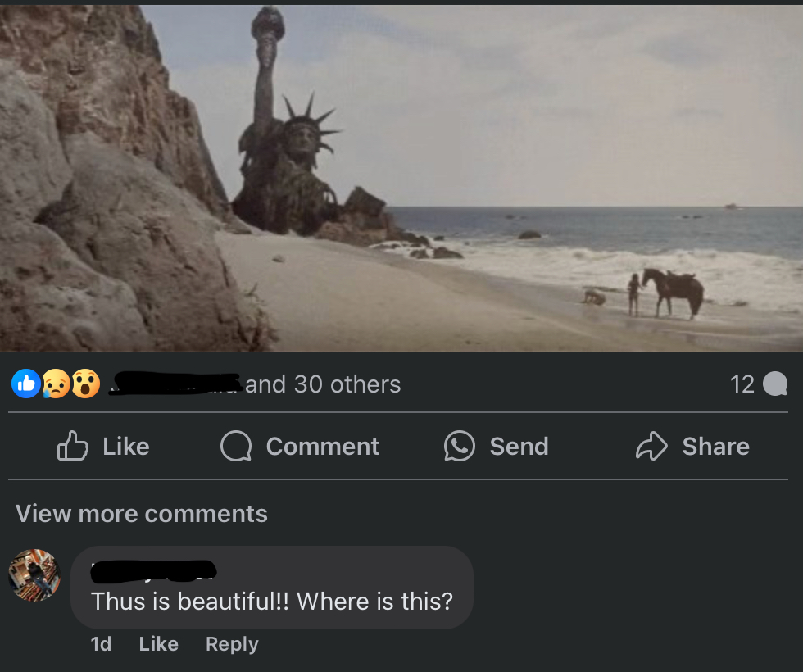Click the blue thumbs-up reaction emoji

click(26, 384)
